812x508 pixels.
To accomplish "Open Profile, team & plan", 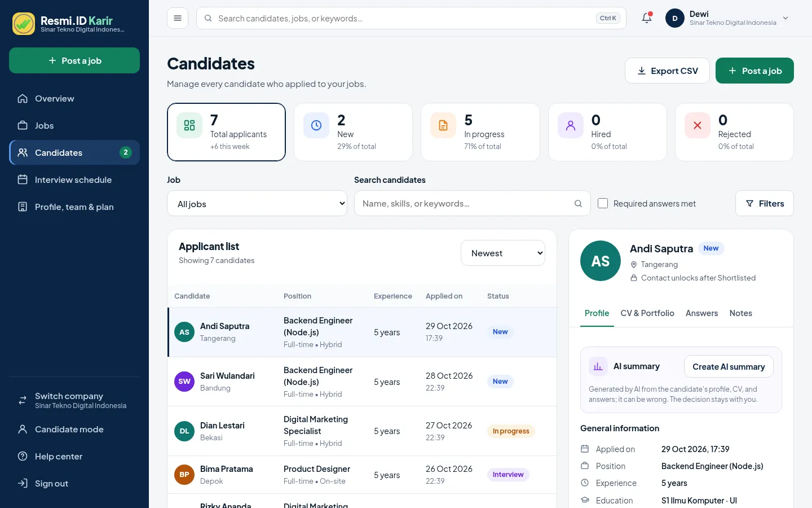I will click(x=74, y=207).
